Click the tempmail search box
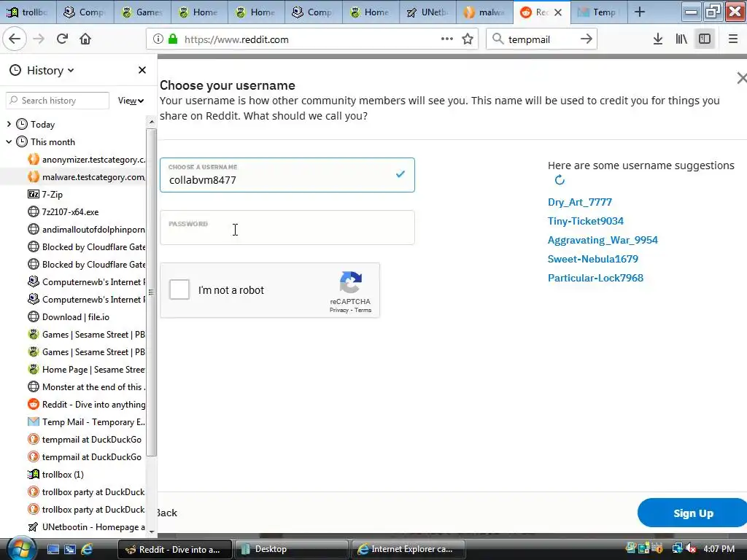Image resolution: width=747 pixels, height=560 pixels. click(541, 39)
